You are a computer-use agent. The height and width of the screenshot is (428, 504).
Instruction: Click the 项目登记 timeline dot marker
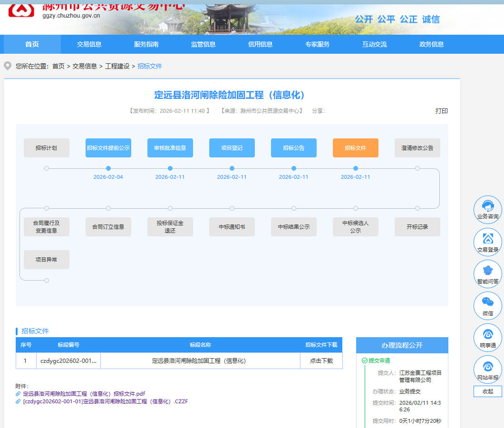coord(232,168)
